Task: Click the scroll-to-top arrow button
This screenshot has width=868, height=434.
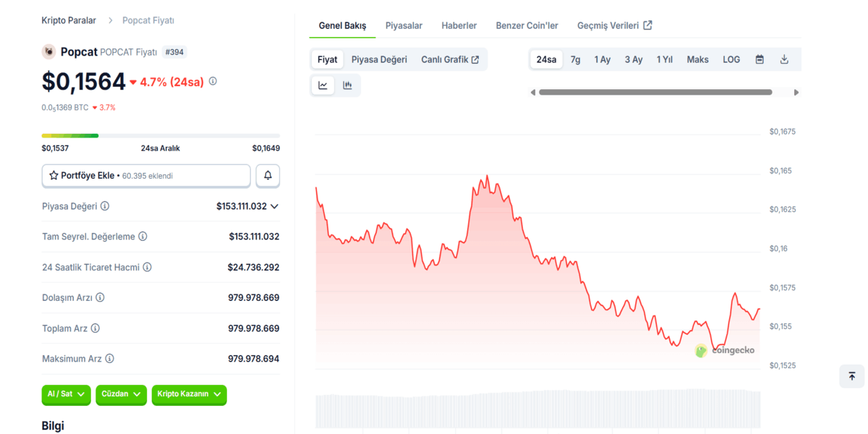Action: (x=851, y=376)
